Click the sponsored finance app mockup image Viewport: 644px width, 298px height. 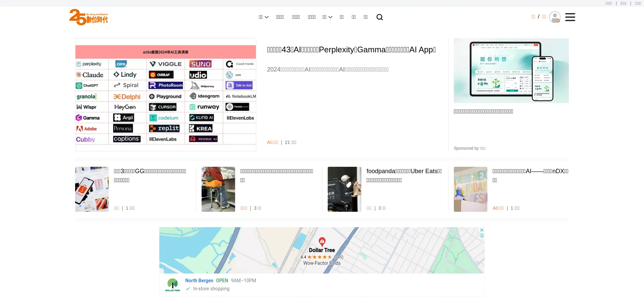click(x=511, y=70)
